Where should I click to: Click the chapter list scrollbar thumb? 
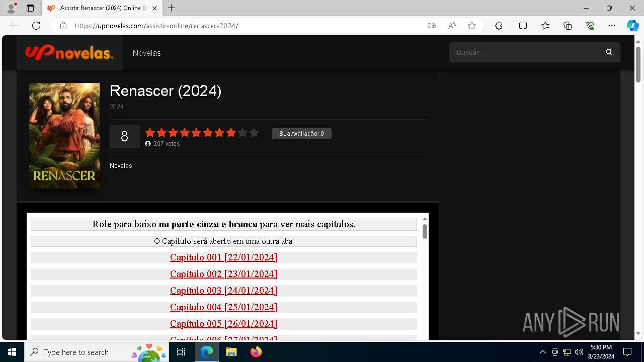(x=425, y=231)
